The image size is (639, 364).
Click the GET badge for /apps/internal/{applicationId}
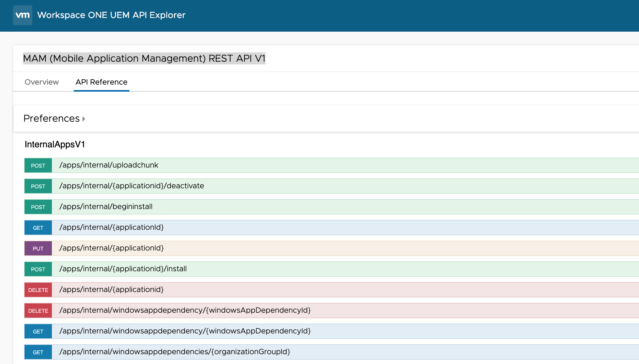38,227
